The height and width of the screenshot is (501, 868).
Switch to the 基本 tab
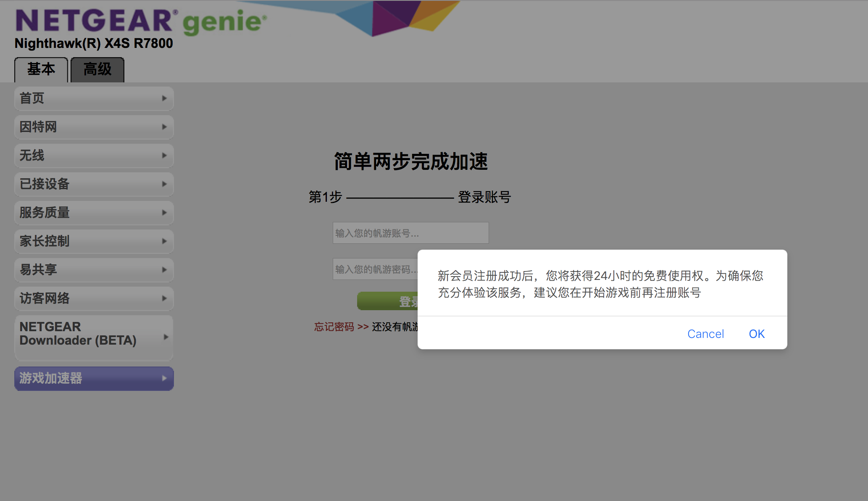[41, 69]
